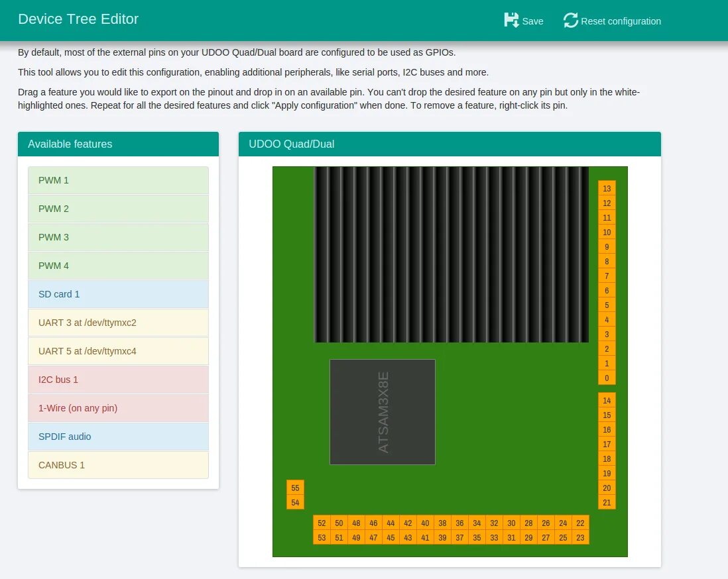Click pin 32 on the bottom header
Viewport: 728px width, 579px height.
[x=494, y=523]
